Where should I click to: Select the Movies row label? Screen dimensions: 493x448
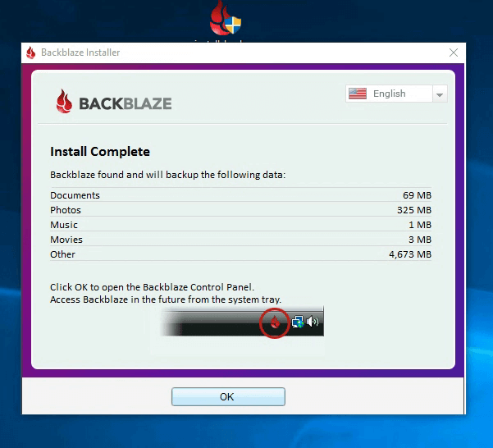(x=66, y=240)
